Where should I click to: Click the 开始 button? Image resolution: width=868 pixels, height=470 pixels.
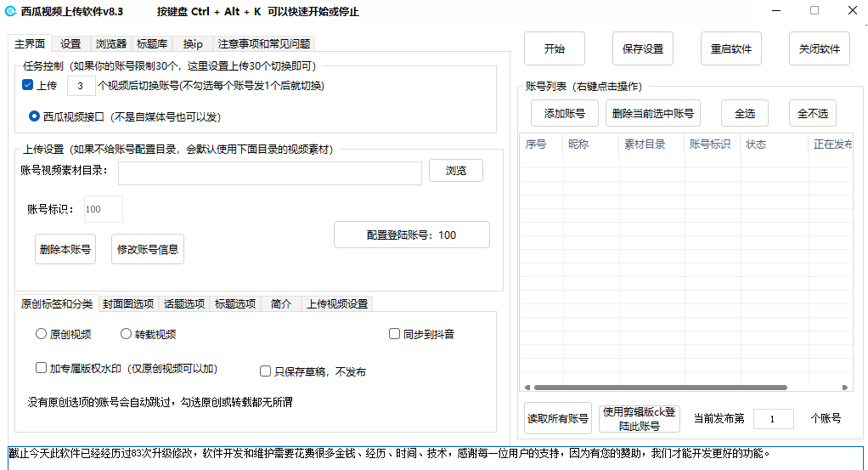(554, 48)
